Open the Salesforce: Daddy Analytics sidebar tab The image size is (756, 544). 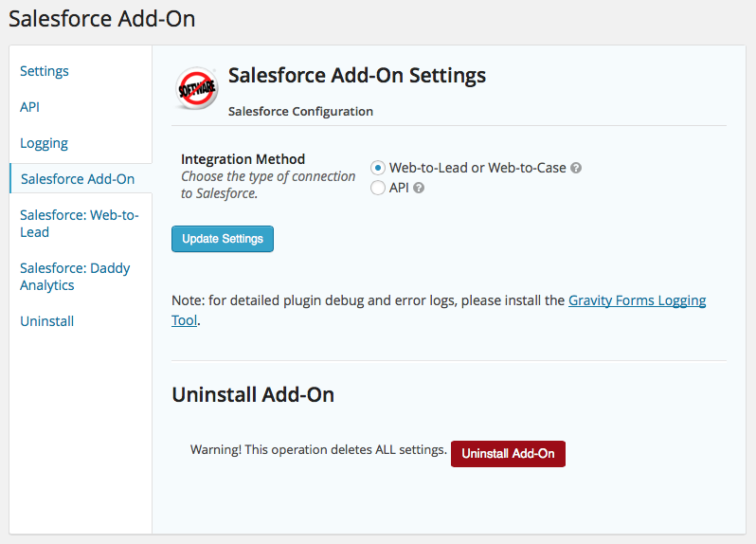[x=75, y=277]
